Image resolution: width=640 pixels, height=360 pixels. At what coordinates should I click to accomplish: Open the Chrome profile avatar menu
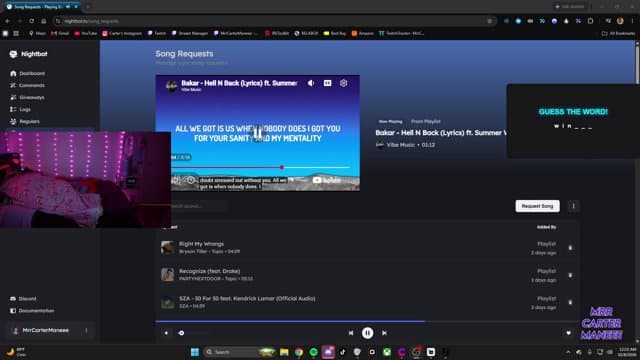click(x=620, y=21)
